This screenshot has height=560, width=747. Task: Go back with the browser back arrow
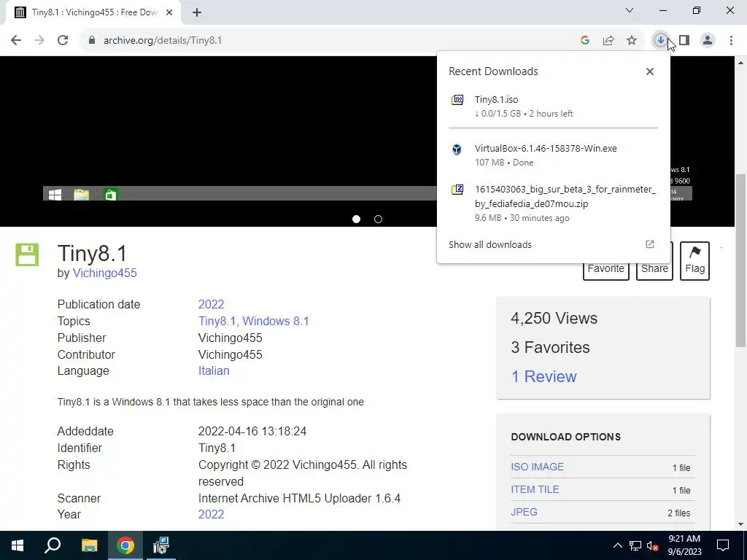(x=16, y=41)
